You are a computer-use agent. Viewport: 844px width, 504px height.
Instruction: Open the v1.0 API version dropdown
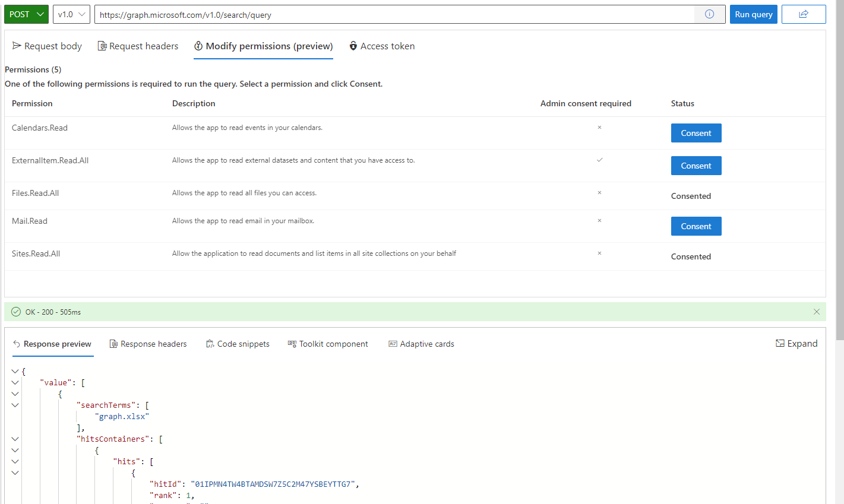coord(71,14)
